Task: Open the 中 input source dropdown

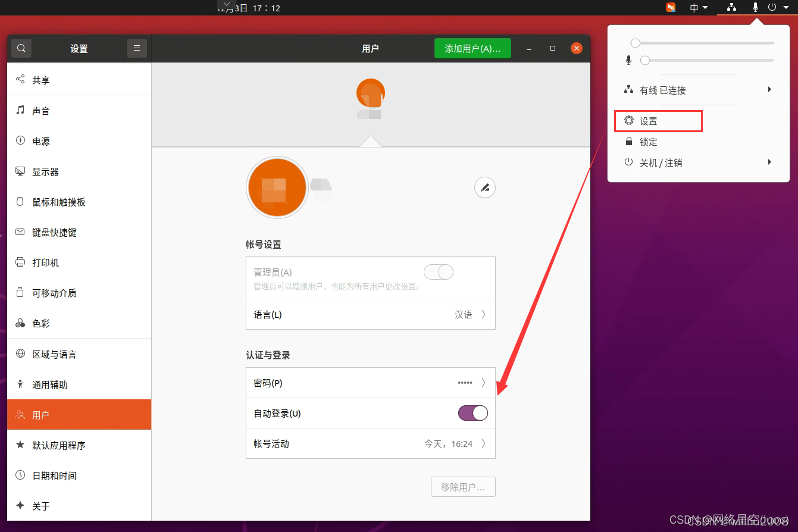Action: [x=699, y=8]
